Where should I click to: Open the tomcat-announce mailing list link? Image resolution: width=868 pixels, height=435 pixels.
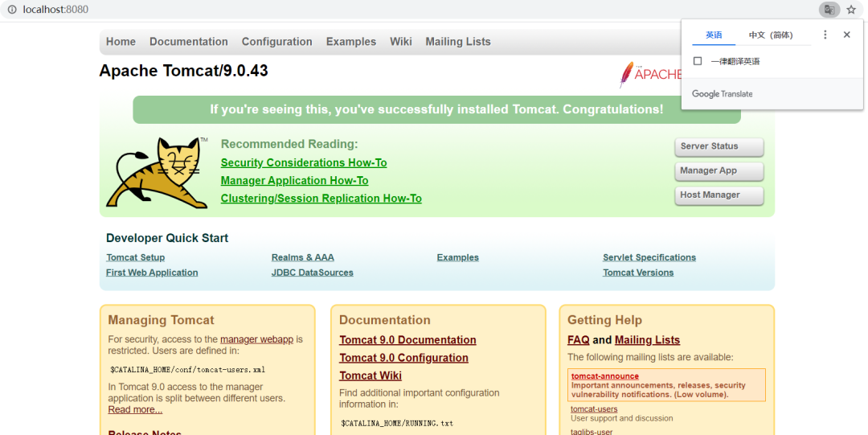605,376
